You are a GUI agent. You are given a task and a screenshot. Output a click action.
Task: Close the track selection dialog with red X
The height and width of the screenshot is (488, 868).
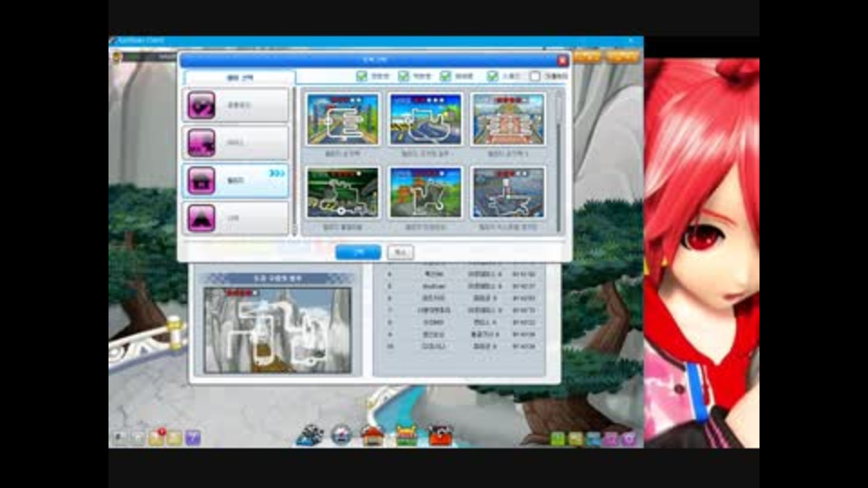click(562, 61)
